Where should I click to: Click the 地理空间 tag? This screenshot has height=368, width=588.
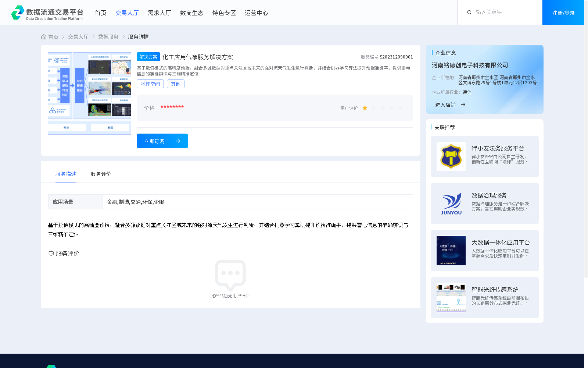click(x=150, y=84)
